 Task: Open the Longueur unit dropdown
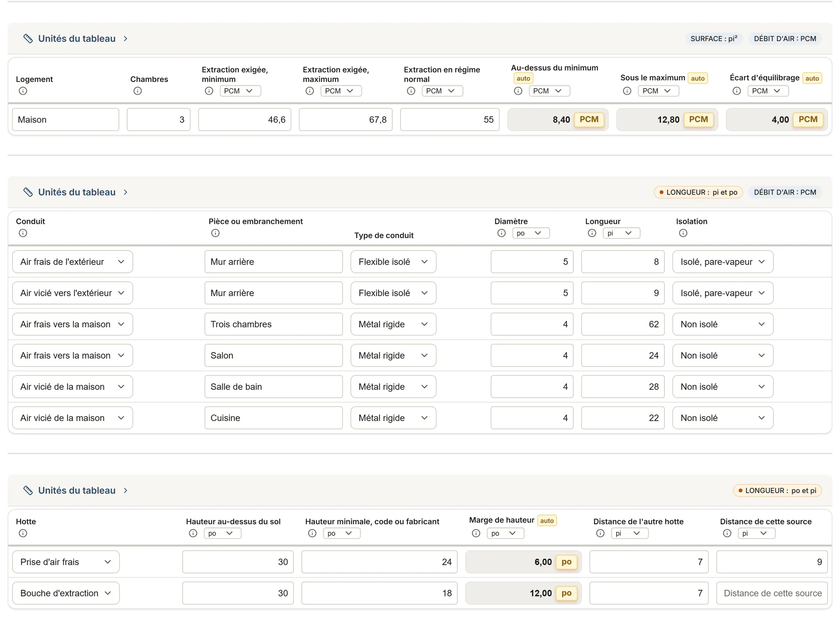[x=622, y=233]
